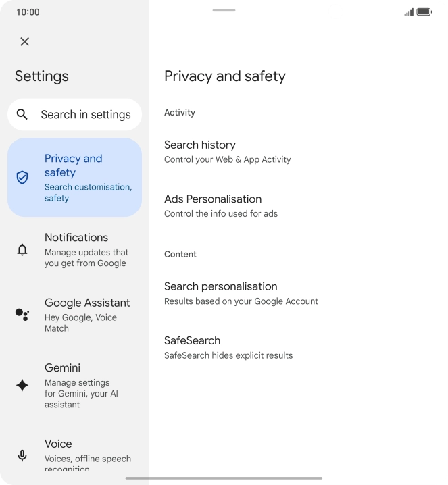This screenshot has height=485, width=448.
Task: Open the Google Assistant settings category
Action: tap(86, 315)
